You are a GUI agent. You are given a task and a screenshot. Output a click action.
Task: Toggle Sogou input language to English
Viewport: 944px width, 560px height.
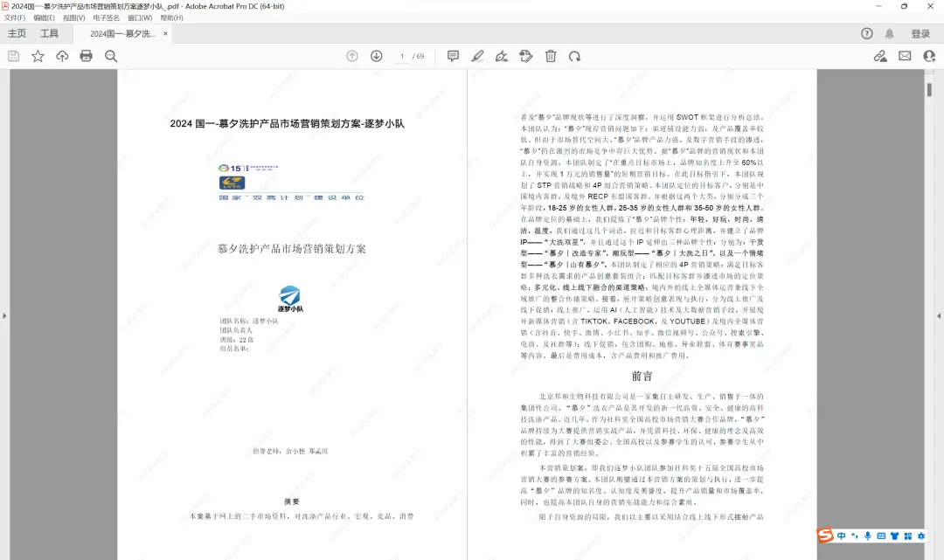pyautogui.click(x=842, y=536)
